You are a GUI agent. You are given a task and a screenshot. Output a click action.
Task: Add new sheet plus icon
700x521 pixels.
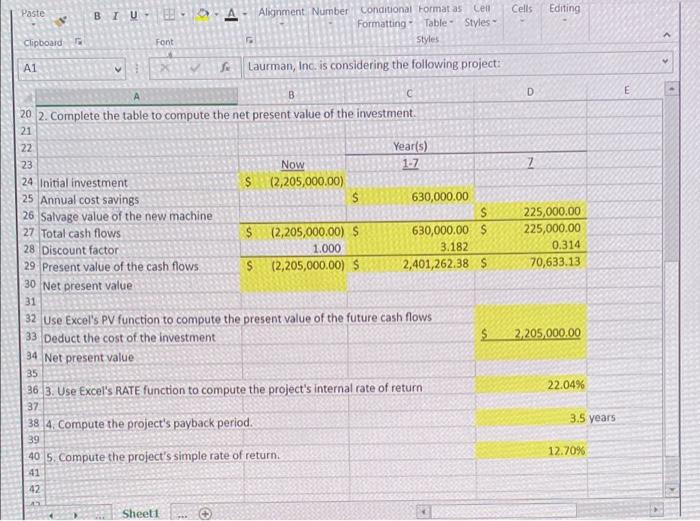click(x=204, y=513)
